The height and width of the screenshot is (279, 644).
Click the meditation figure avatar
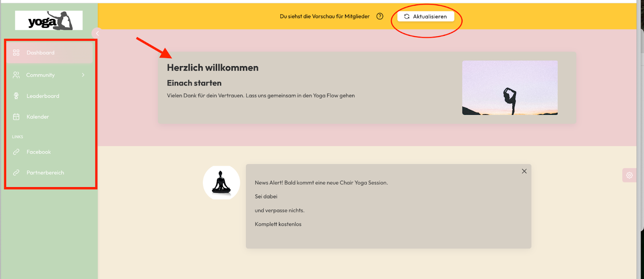click(221, 183)
